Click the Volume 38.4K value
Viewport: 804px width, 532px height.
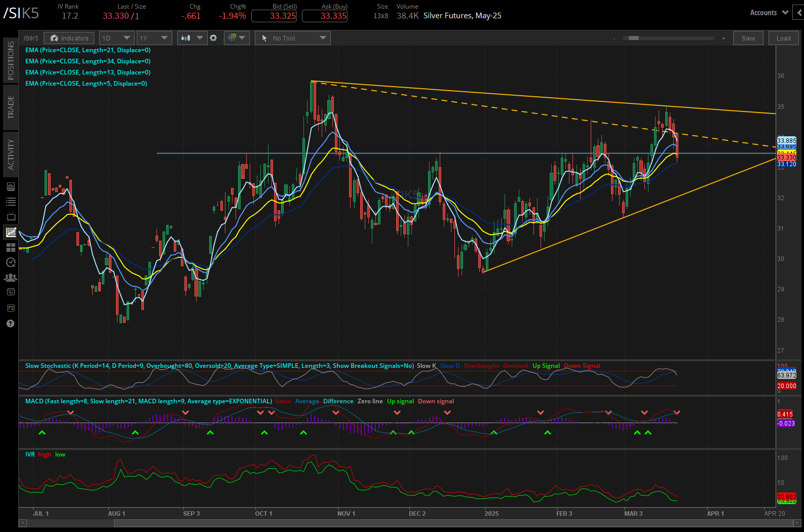[x=407, y=16]
